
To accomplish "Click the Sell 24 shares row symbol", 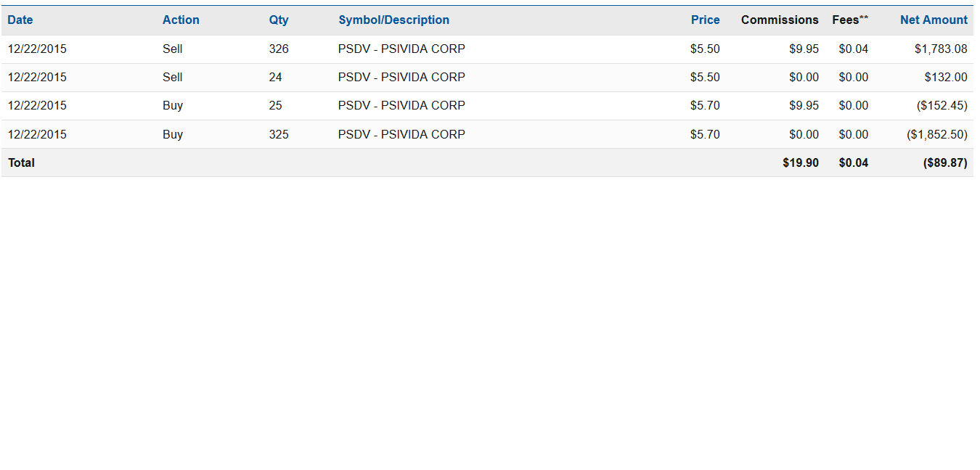I will tap(401, 78).
